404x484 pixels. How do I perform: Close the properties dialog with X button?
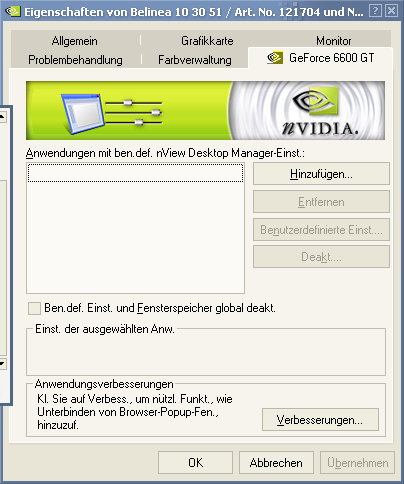(x=391, y=11)
